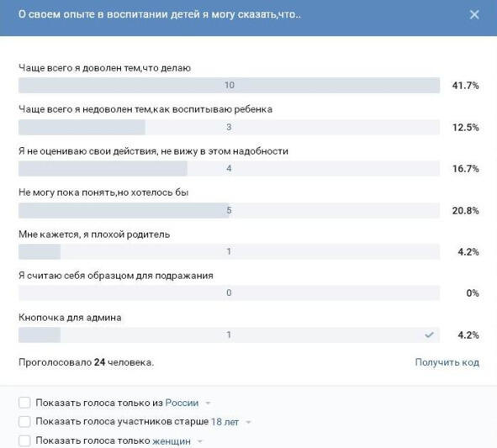Open the gender dropdown arrow after 'женщин'
This screenshot has height=448, width=497.
199,441
